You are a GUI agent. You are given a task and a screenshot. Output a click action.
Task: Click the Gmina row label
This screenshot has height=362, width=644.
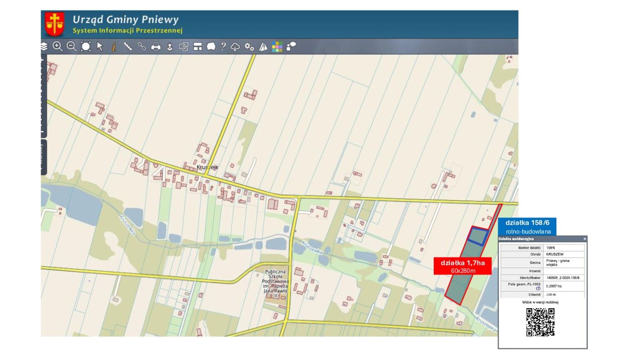[x=535, y=262]
